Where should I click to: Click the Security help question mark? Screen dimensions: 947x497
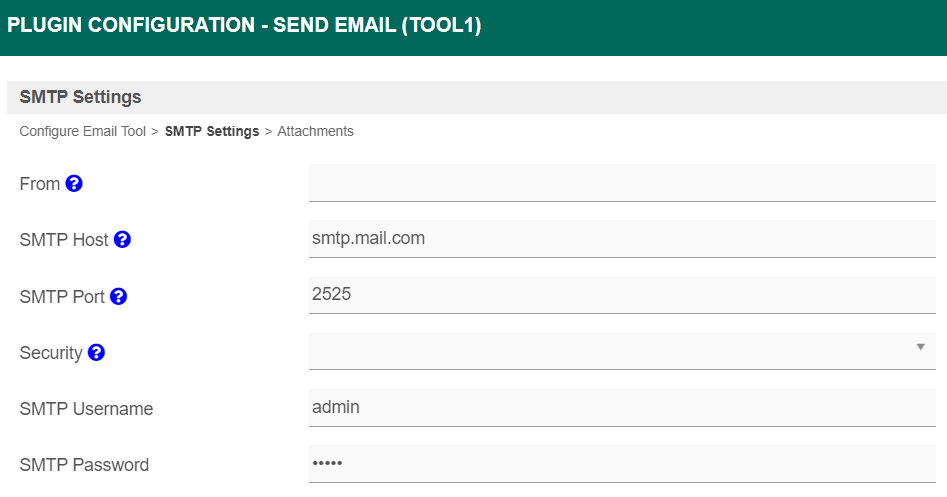[x=96, y=352]
